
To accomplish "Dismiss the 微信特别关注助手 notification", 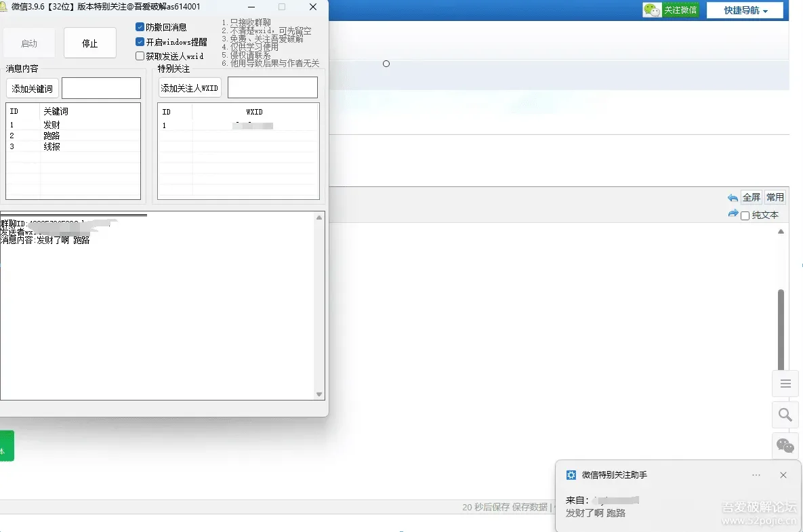I will coord(783,475).
